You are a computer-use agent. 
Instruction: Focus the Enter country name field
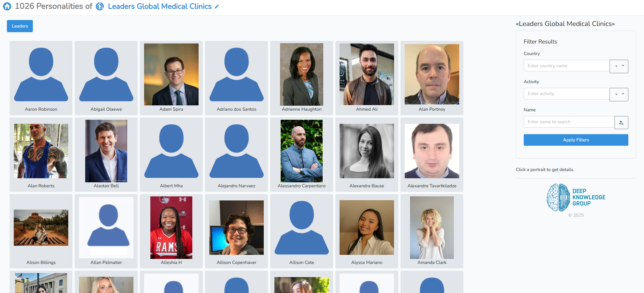(567, 66)
